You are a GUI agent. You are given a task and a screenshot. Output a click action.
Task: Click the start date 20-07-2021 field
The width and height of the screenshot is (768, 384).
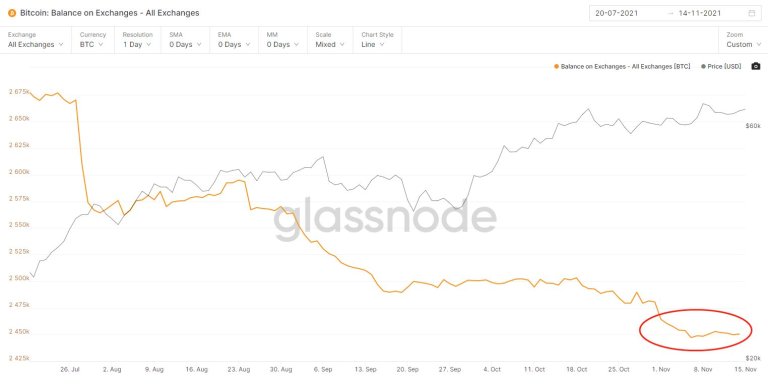616,13
